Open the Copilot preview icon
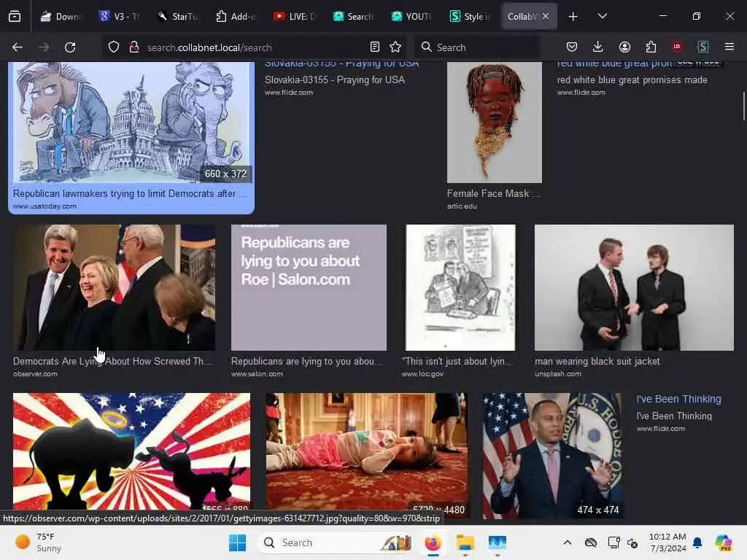The image size is (747, 560). pyautogui.click(x=723, y=542)
